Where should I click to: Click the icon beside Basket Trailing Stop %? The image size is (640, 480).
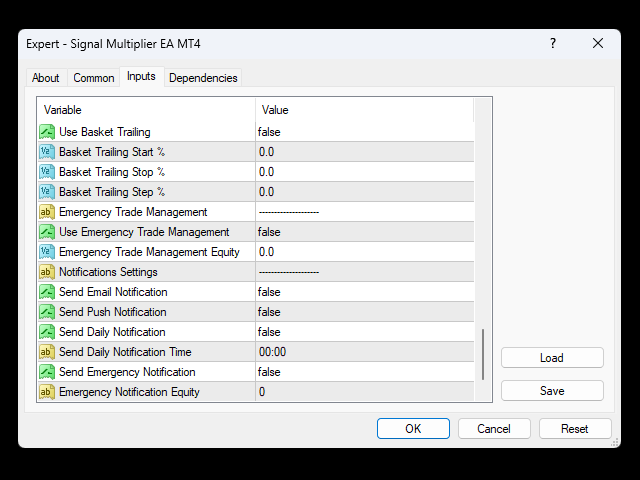click(x=47, y=172)
